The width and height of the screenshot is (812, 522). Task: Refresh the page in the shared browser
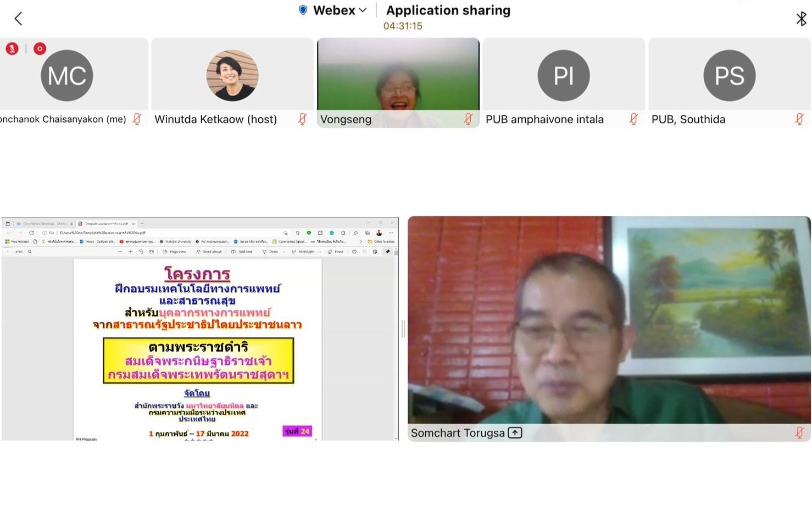pyautogui.click(x=31, y=233)
